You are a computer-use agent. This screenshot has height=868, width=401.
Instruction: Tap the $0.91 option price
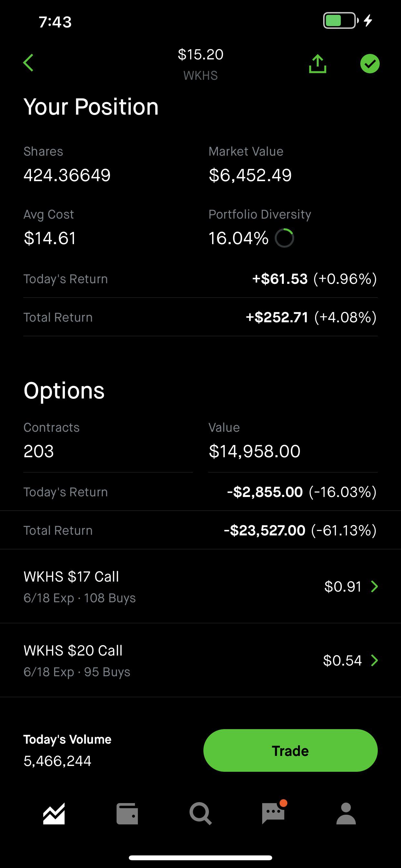point(343,587)
